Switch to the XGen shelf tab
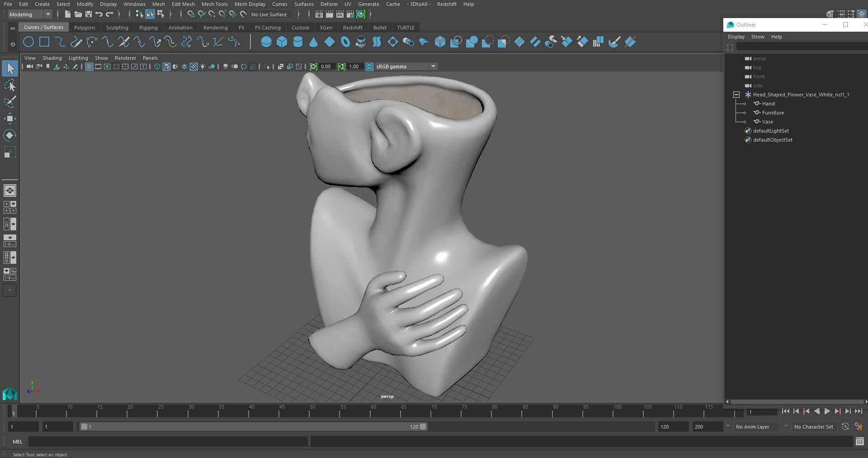The image size is (868, 458). (x=326, y=28)
